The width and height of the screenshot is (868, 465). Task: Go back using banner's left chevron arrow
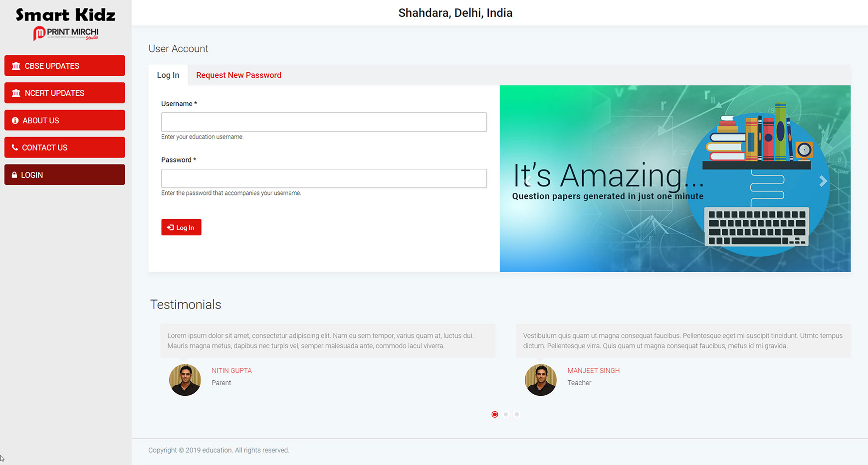pyautogui.click(x=528, y=181)
